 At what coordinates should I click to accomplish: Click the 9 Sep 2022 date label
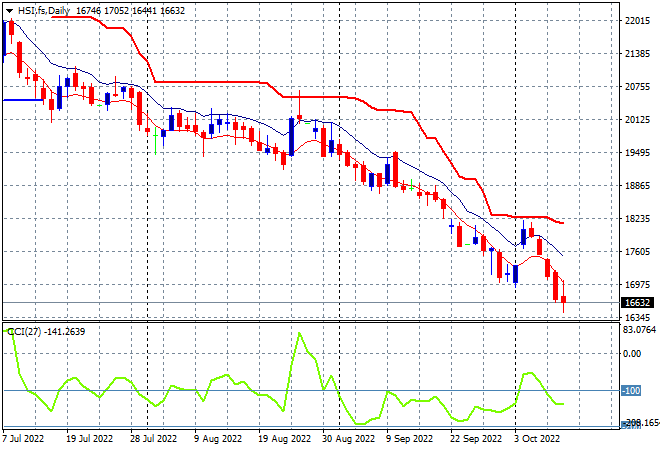(410, 439)
